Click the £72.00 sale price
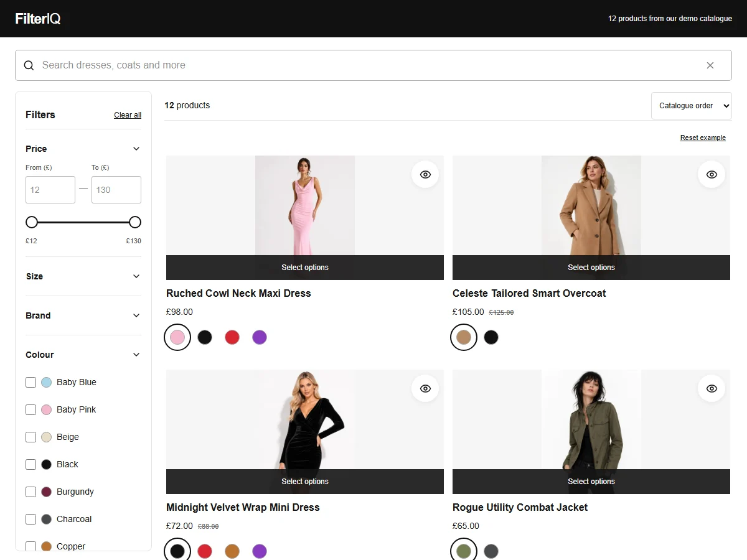 coord(179,526)
